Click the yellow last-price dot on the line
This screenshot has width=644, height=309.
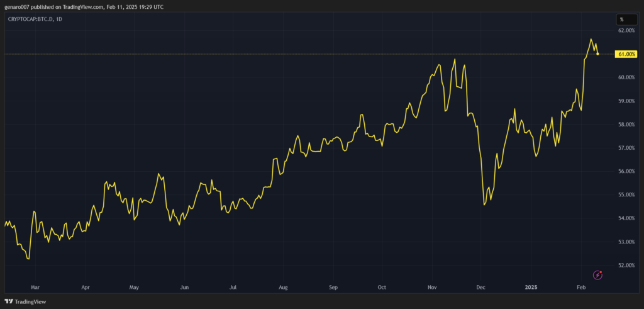tap(597, 54)
